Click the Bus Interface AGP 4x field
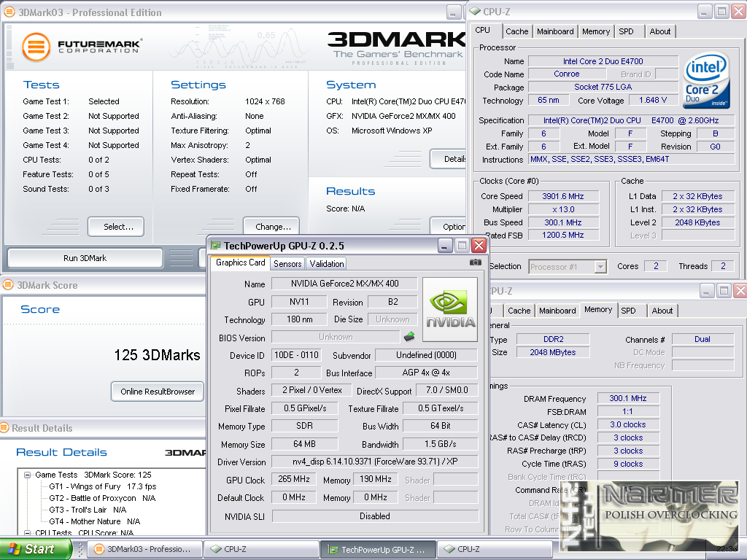Image resolution: width=747 pixels, height=560 pixels. point(426,373)
